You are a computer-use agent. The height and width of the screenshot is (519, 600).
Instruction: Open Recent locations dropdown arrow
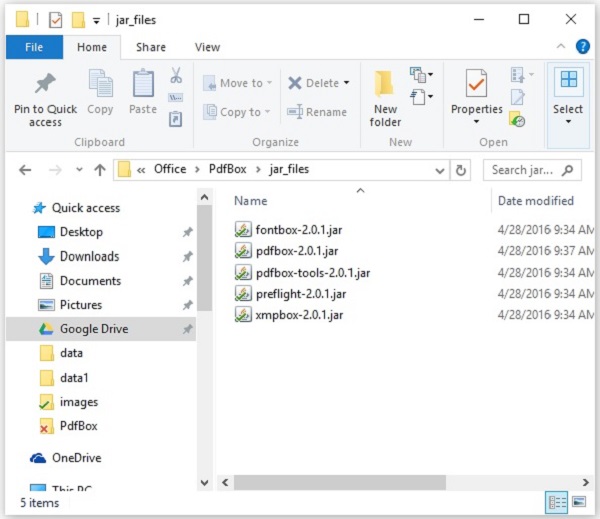click(79, 170)
